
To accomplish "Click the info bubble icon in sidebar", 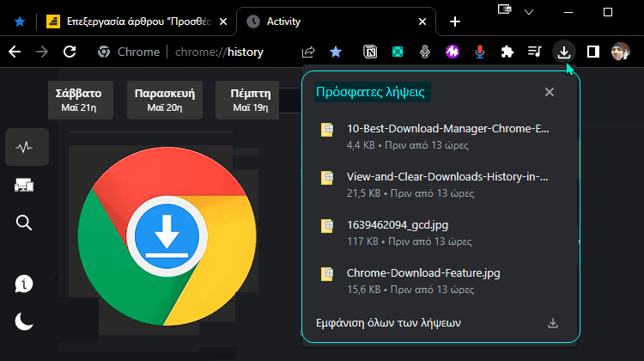I will 25,284.
